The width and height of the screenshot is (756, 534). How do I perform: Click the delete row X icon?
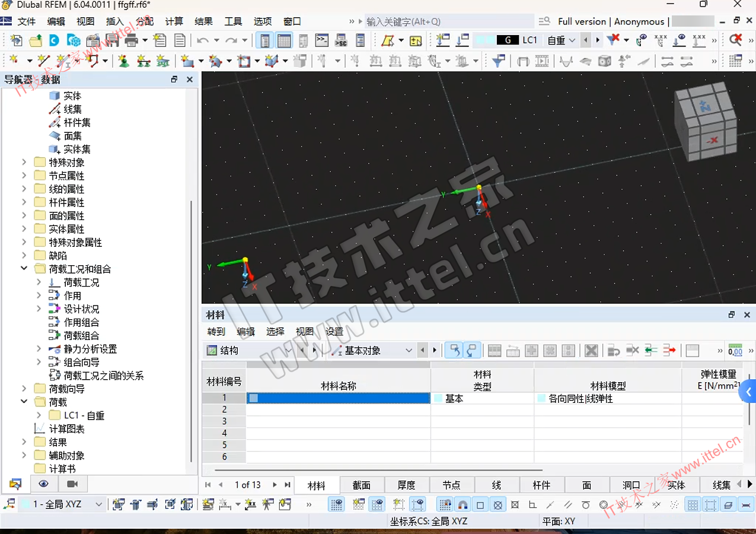(591, 351)
